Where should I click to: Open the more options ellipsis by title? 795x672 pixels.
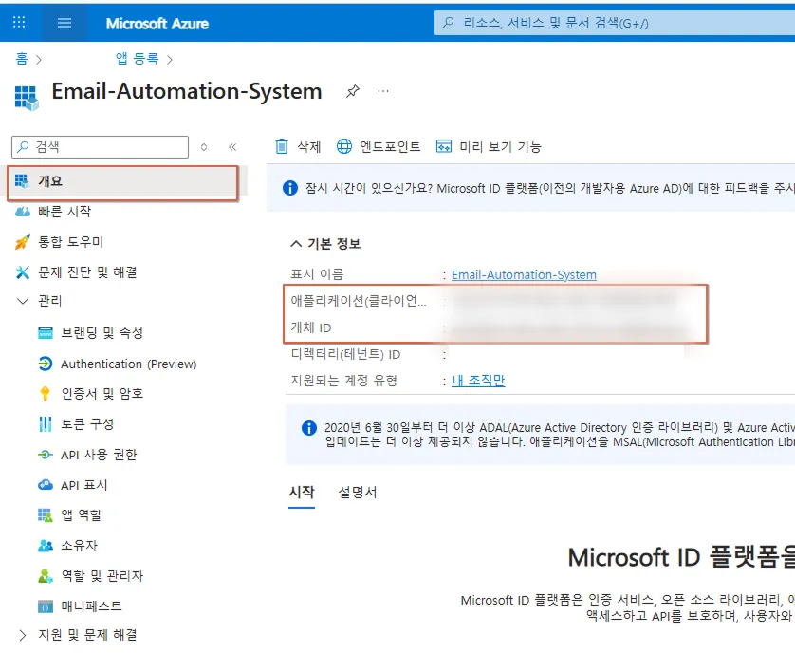[383, 91]
